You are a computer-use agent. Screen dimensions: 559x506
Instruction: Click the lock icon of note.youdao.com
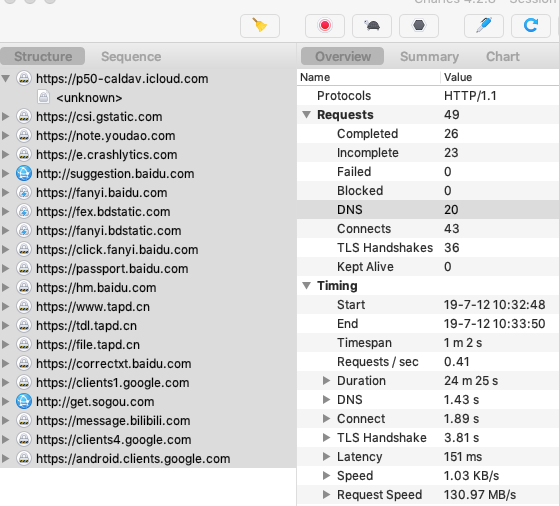[24, 136]
